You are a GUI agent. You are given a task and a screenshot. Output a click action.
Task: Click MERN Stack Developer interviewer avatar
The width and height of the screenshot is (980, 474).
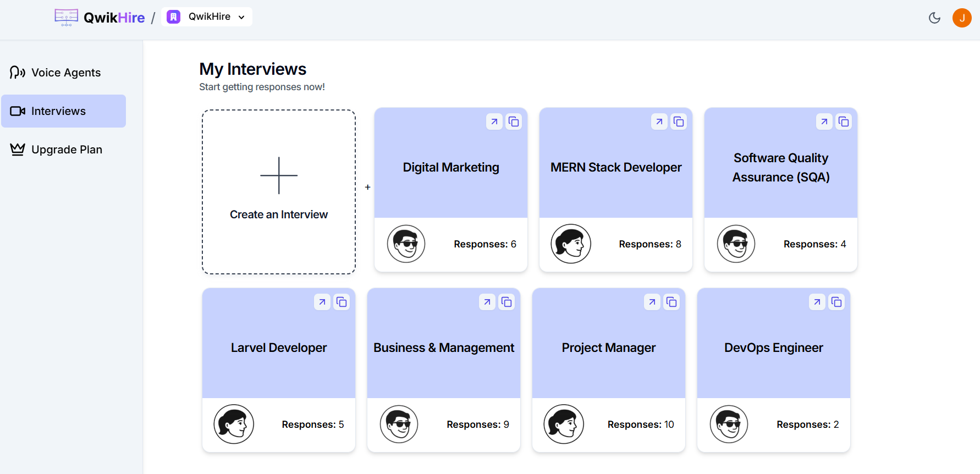[x=571, y=244]
